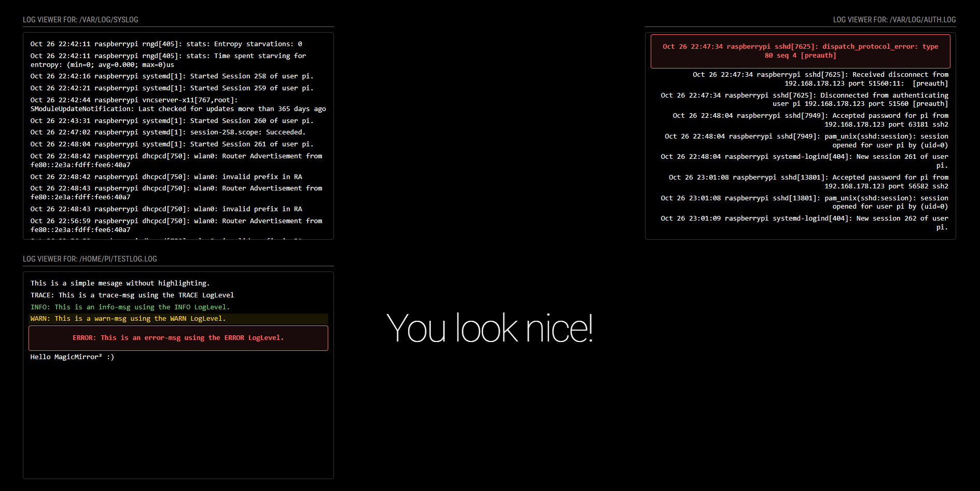The width and height of the screenshot is (980, 491).
Task: Select the sshd[7949] Accepted password entry
Action: coord(810,120)
